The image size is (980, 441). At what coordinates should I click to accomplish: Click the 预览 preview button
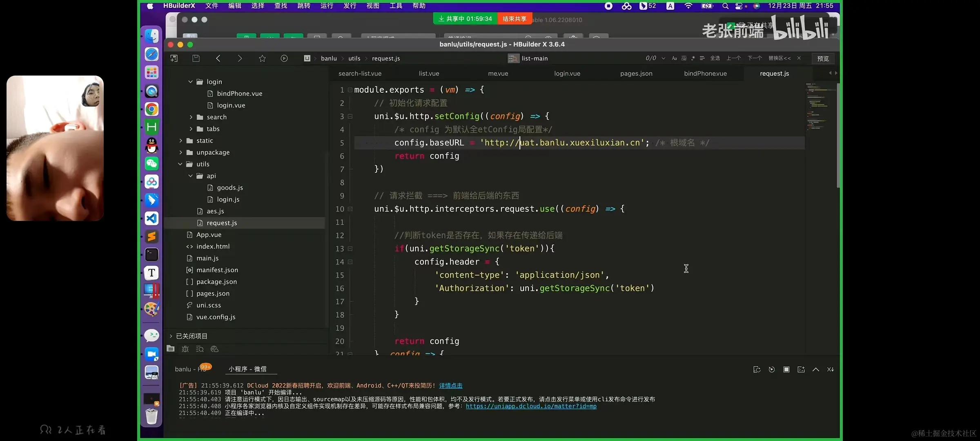tap(823, 58)
